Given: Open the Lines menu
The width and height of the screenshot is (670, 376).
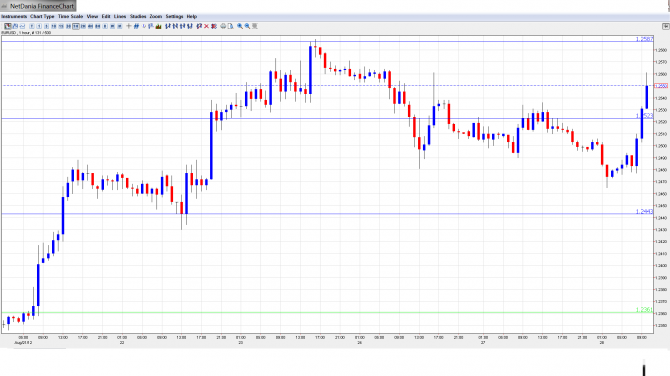Looking at the screenshot, I should [x=120, y=16].
